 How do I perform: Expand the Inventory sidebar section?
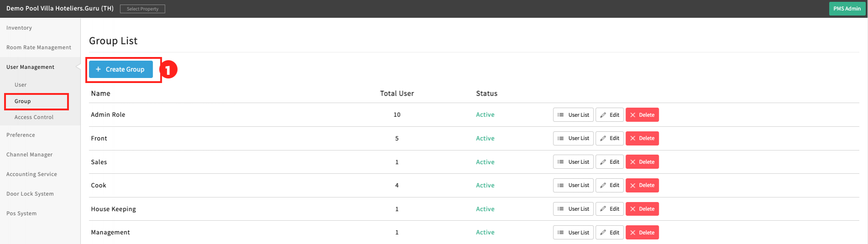click(19, 28)
